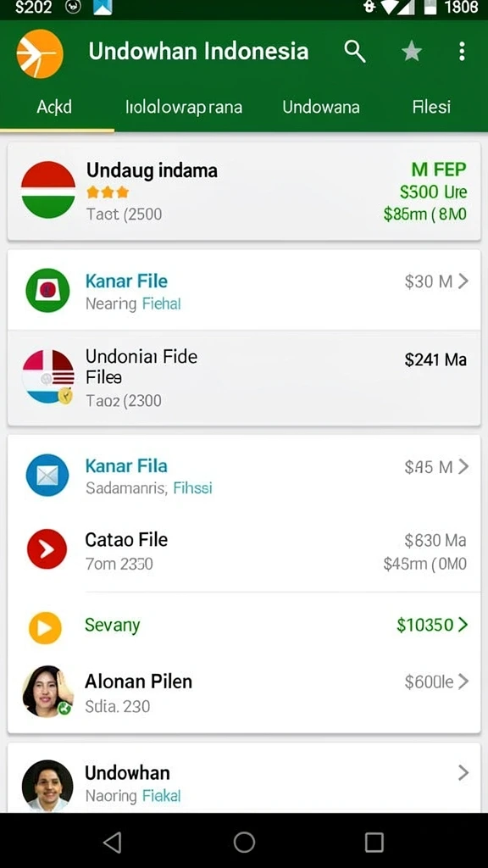Select the Ackd tab
This screenshot has height=868, width=488.
tap(54, 106)
